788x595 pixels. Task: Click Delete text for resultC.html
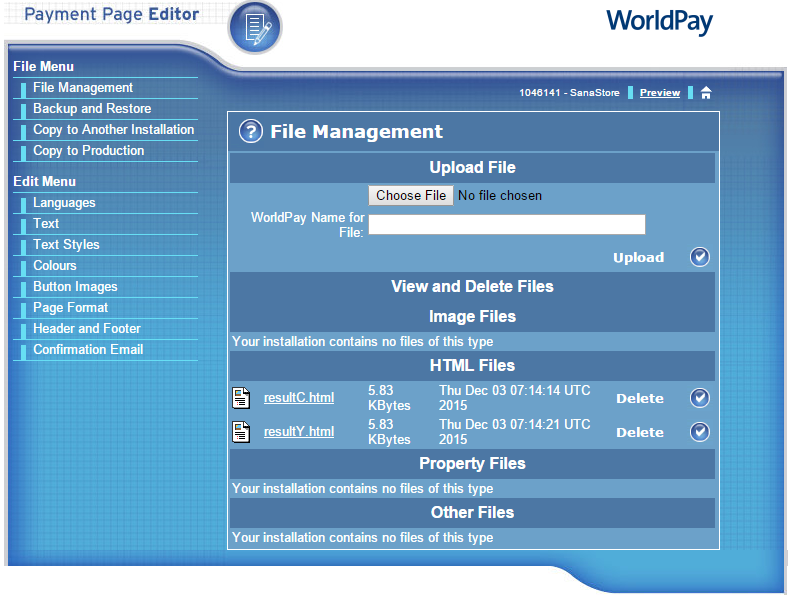640,398
